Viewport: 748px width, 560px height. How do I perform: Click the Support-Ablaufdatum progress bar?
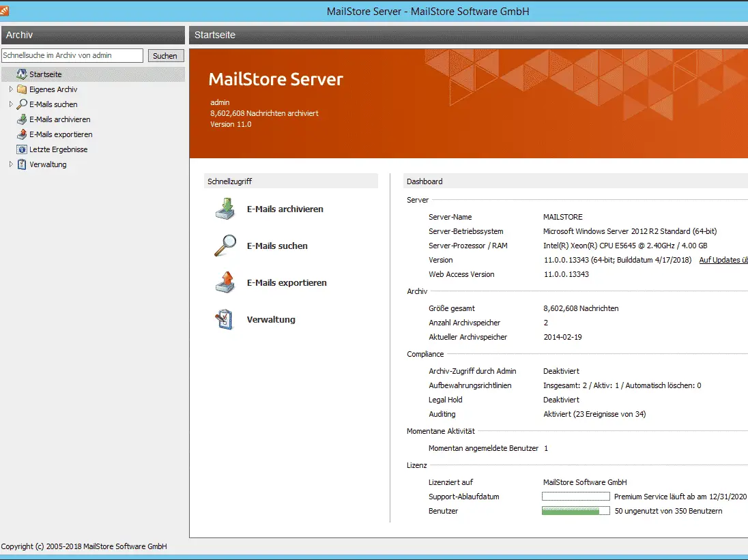(576, 496)
